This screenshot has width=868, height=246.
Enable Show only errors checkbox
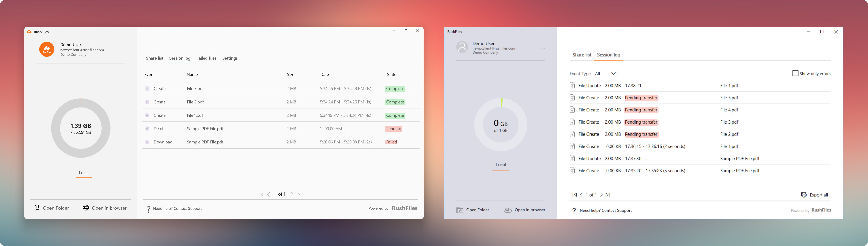coord(795,73)
